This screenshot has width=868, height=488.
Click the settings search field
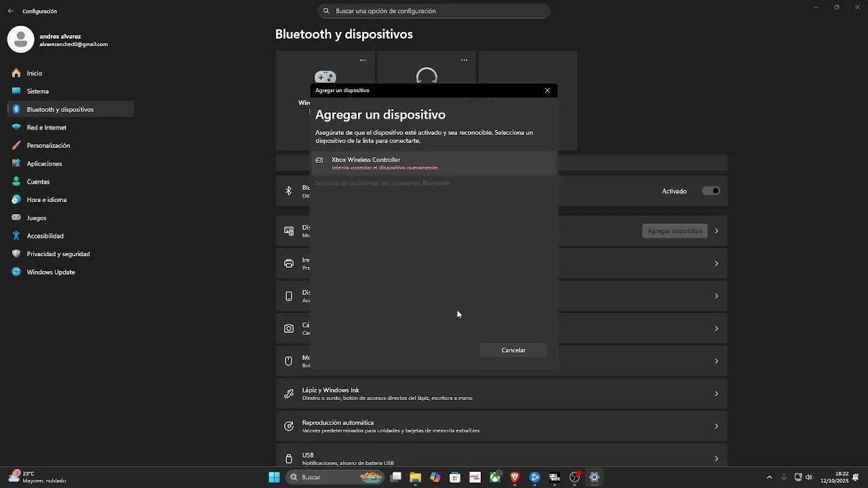click(434, 11)
